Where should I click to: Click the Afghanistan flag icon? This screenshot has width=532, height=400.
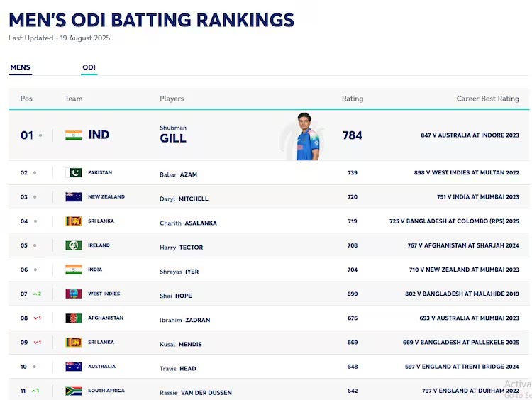(x=74, y=318)
